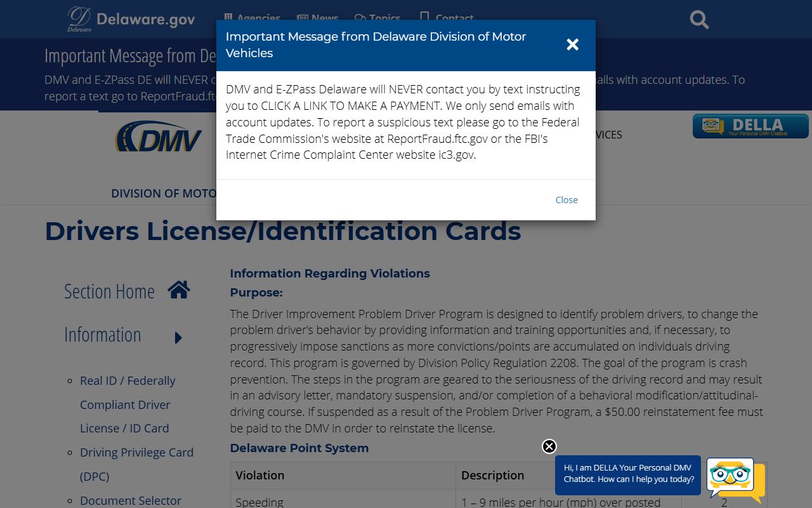The width and height of the screenshot is (812, 508).
Task: Go to Section Home via house icon
Action: point(179,290)
